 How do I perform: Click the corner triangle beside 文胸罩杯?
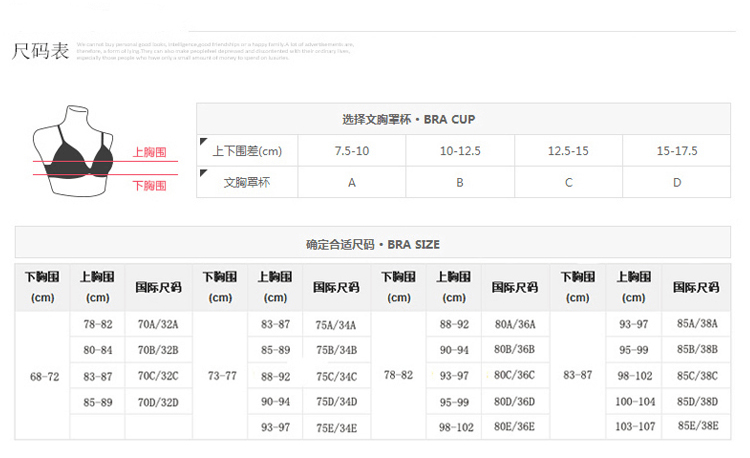(x=203, y=172)
